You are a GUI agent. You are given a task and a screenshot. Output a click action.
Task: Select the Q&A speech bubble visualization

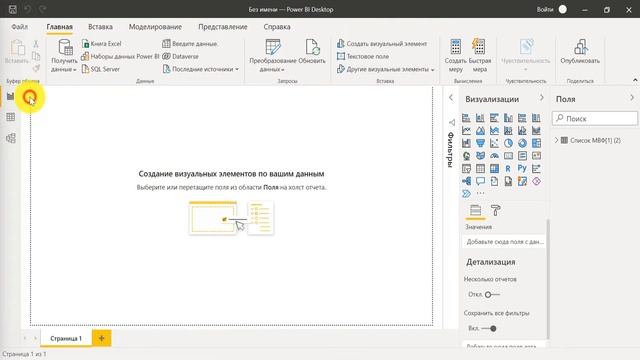click(480, 181)
